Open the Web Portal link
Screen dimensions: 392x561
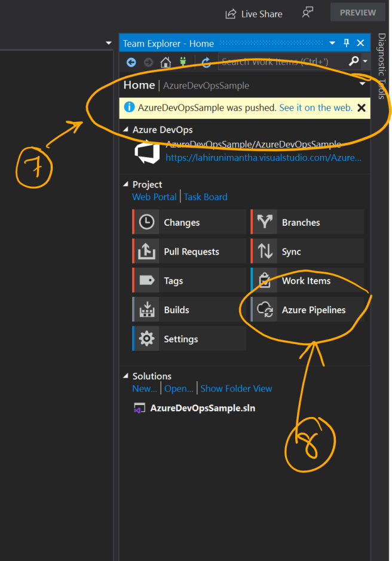pyautogui.click(x=154, y=197)
